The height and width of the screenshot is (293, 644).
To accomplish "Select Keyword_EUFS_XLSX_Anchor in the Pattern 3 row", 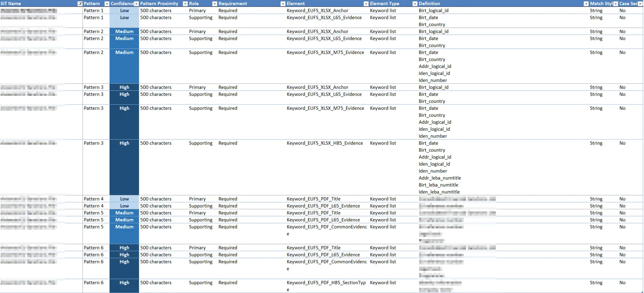I will [x=318, y=87].
